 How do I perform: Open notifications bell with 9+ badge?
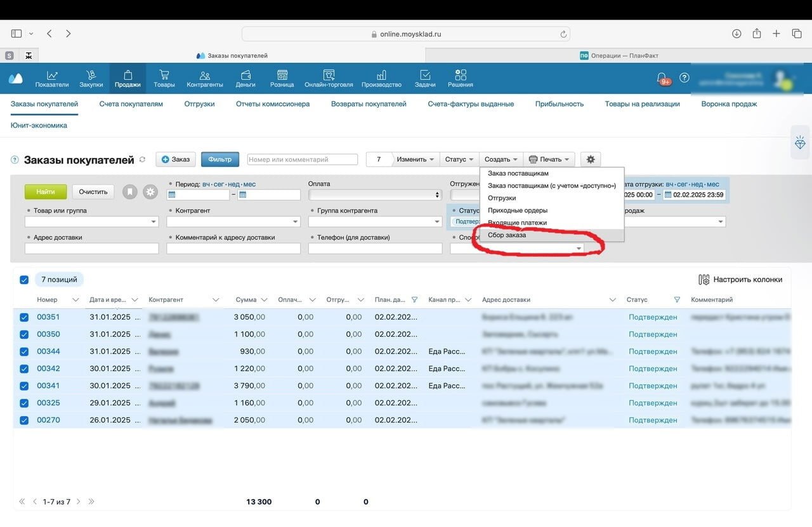click(x=662, y=79)
